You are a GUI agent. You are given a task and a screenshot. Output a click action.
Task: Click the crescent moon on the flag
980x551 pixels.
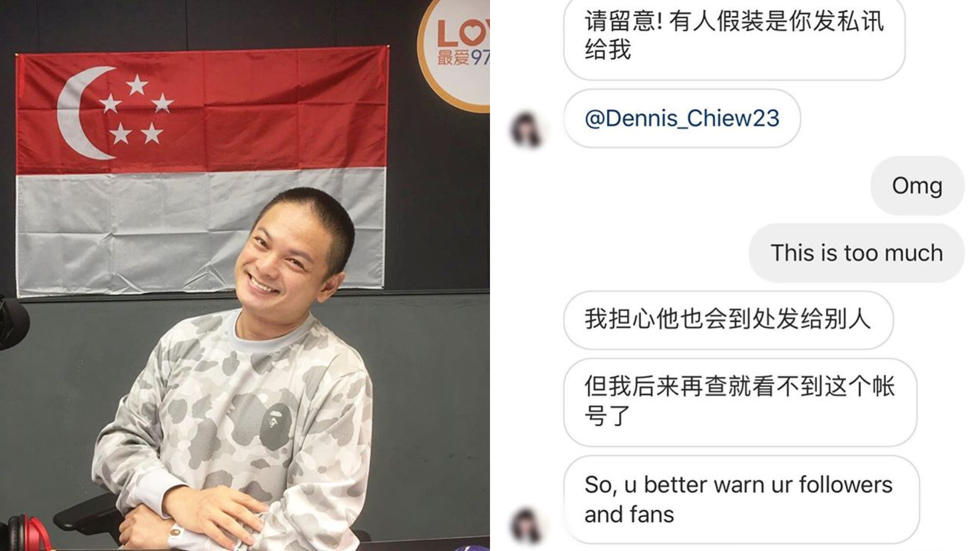[x=84, y=113]
